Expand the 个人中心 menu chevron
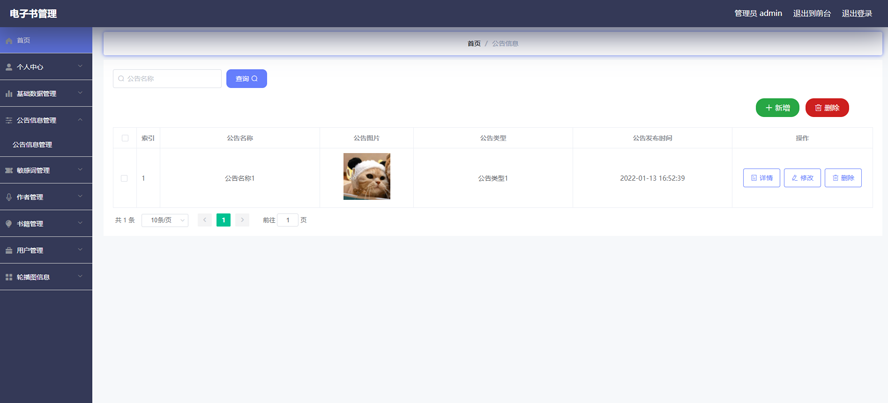The image size is (888, 403). tap(80, 66)
